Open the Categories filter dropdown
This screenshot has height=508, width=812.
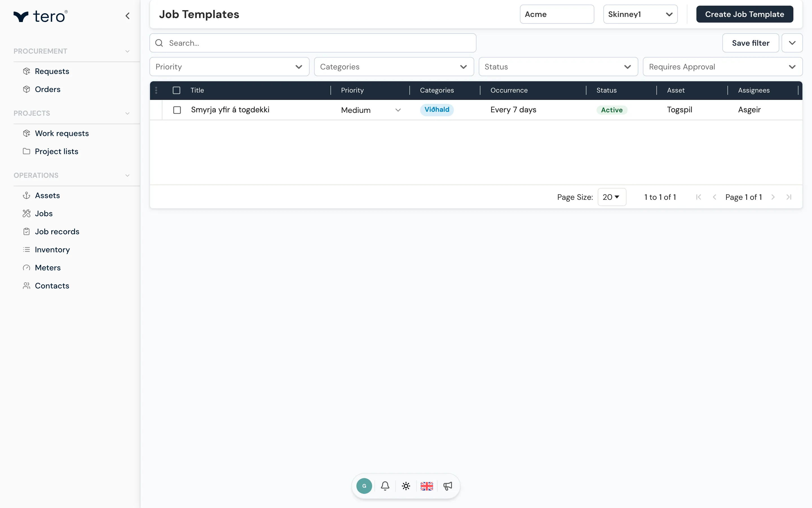click(394, 67)
